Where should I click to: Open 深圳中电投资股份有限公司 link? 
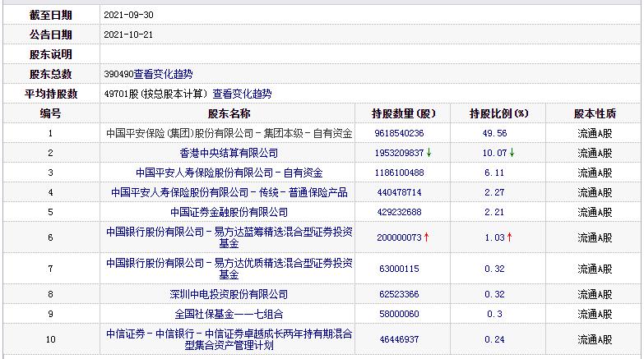229,294
